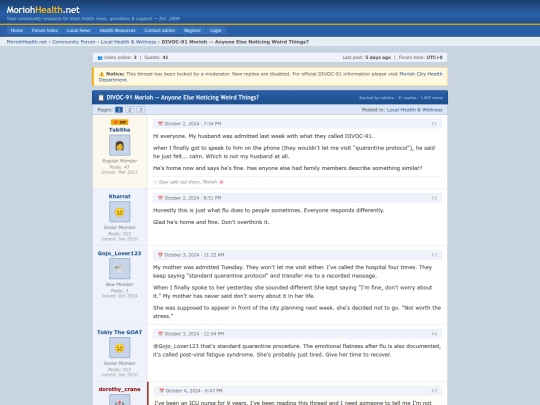
Task: Open the Register nav item
Action: (x=192, y=30)
